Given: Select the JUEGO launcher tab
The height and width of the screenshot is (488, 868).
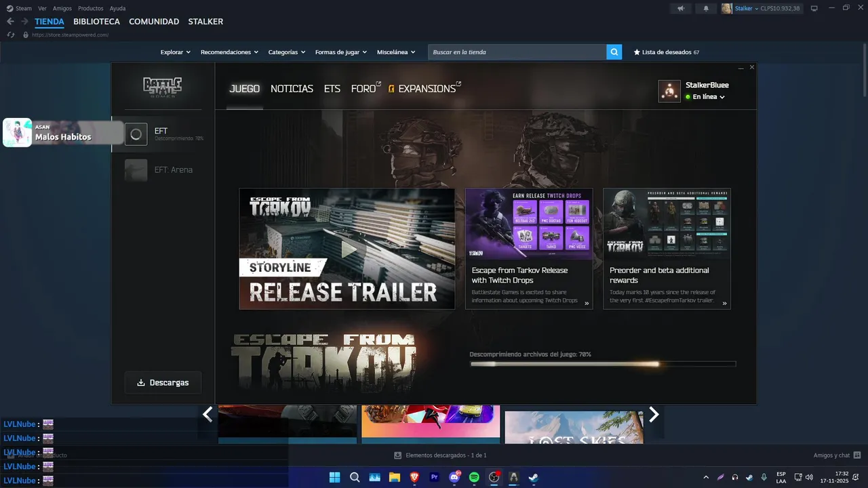Looking at the screenshot, I should point(245,89).
